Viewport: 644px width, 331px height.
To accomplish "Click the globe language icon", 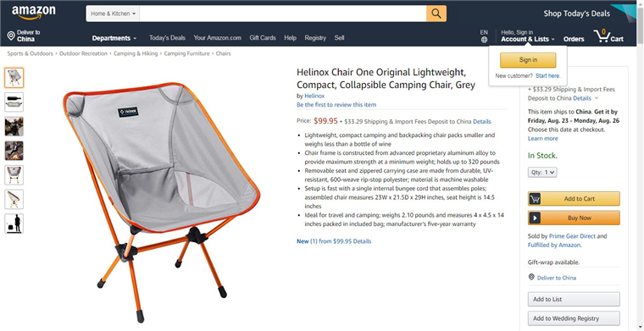I will [x=484, y=40].
